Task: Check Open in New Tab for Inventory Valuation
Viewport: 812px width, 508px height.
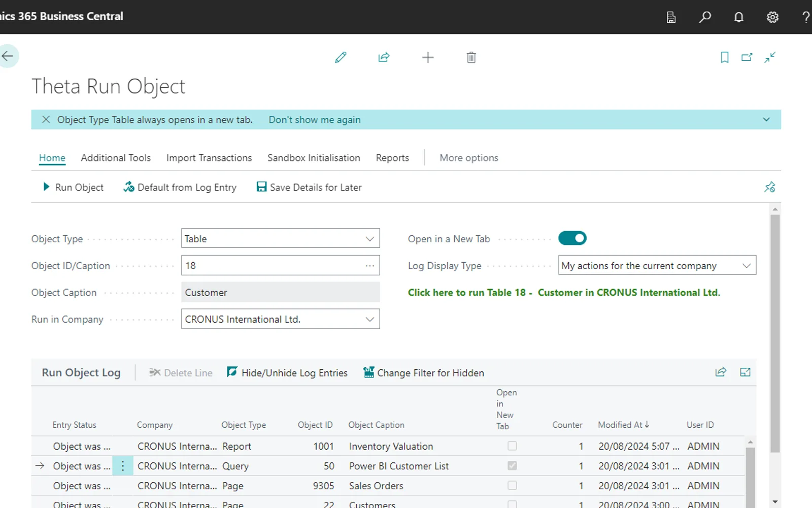Action: pos(512,446)
